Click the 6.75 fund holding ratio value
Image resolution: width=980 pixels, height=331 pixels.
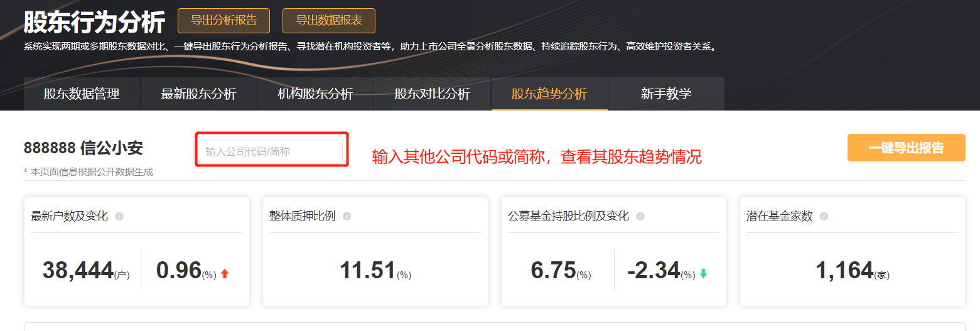click(553, 270)
